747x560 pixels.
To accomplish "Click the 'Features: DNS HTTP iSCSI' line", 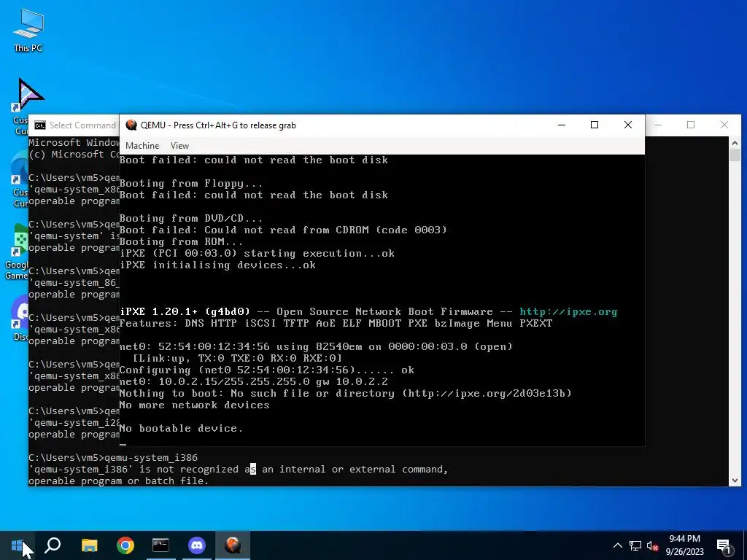I will [336, 323].
